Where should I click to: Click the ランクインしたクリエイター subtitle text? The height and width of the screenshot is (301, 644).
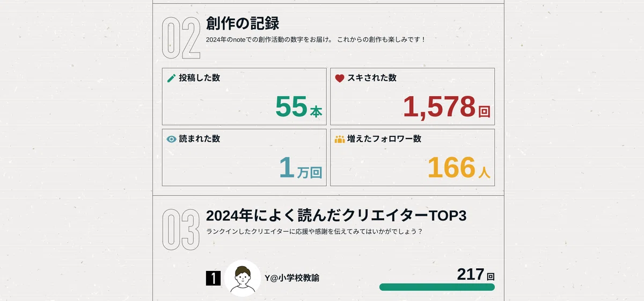314,232
